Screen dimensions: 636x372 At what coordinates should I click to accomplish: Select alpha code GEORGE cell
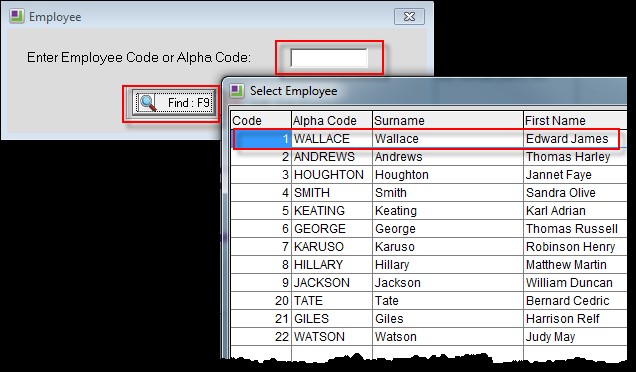pos(332,229)
